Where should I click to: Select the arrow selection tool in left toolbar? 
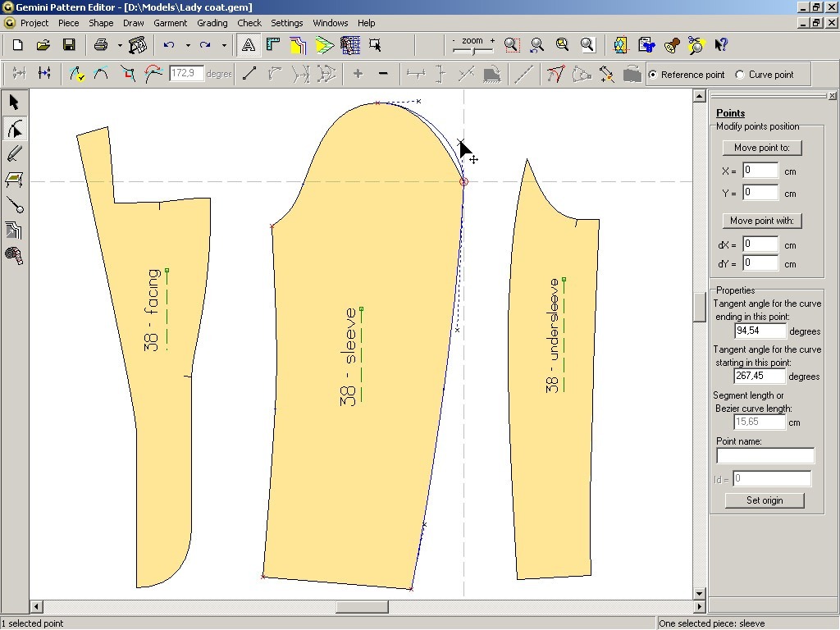[x=14, y=103]
